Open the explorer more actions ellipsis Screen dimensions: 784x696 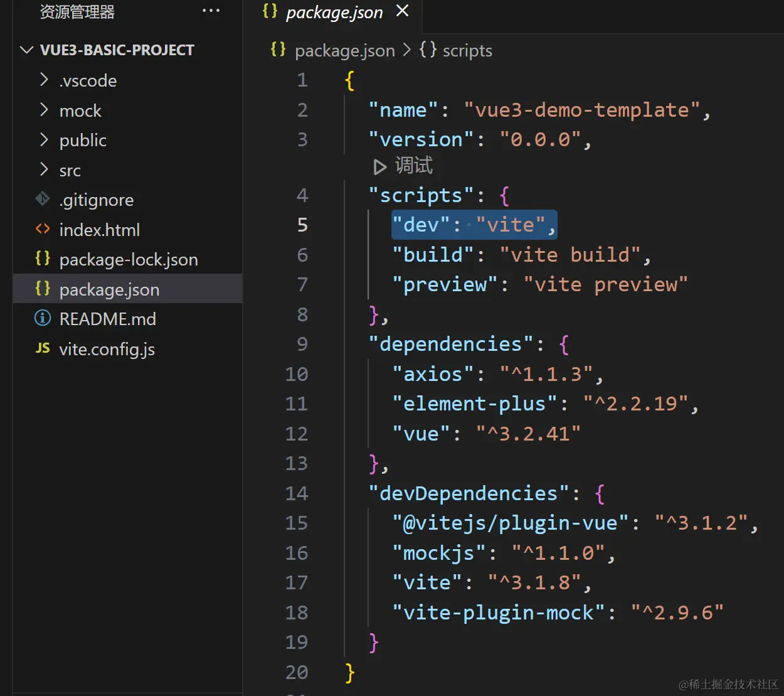pyautogui.click(x=211, y=11)
